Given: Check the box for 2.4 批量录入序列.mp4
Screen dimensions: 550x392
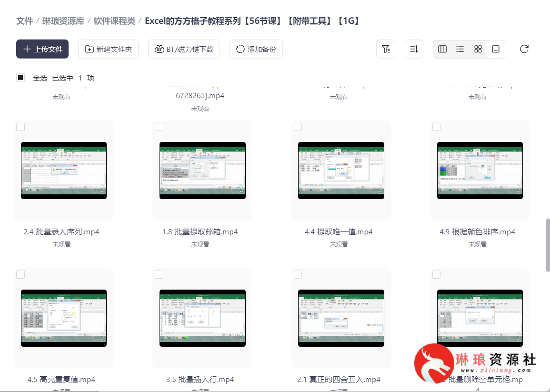Looking at the screenshot, I should click(20, 127).
